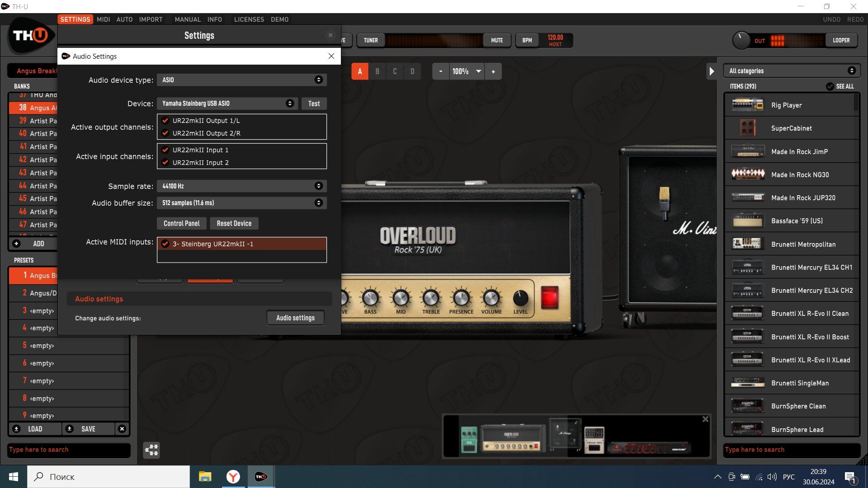Focus the presets search field
Viewport: 868px width, 488px height.
click(69, 450)
